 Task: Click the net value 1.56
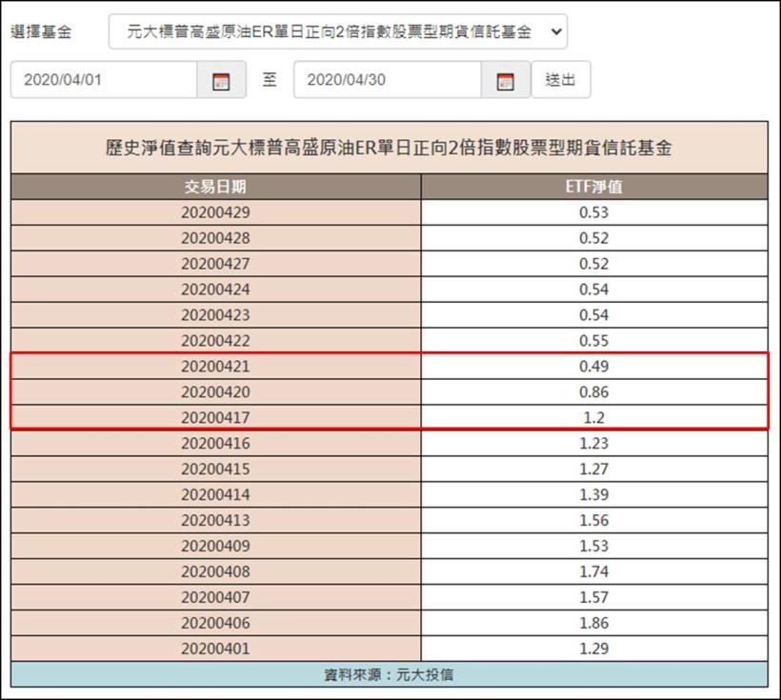coord(594,521)
